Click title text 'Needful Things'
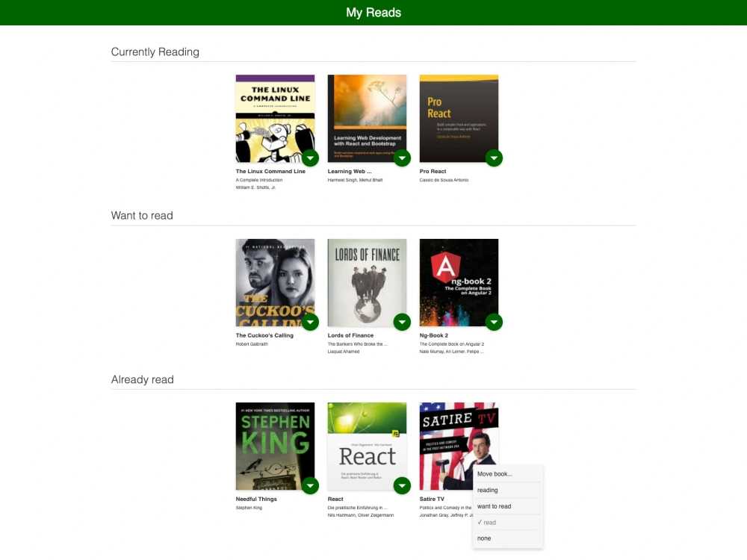 click(x=256, y=499)
